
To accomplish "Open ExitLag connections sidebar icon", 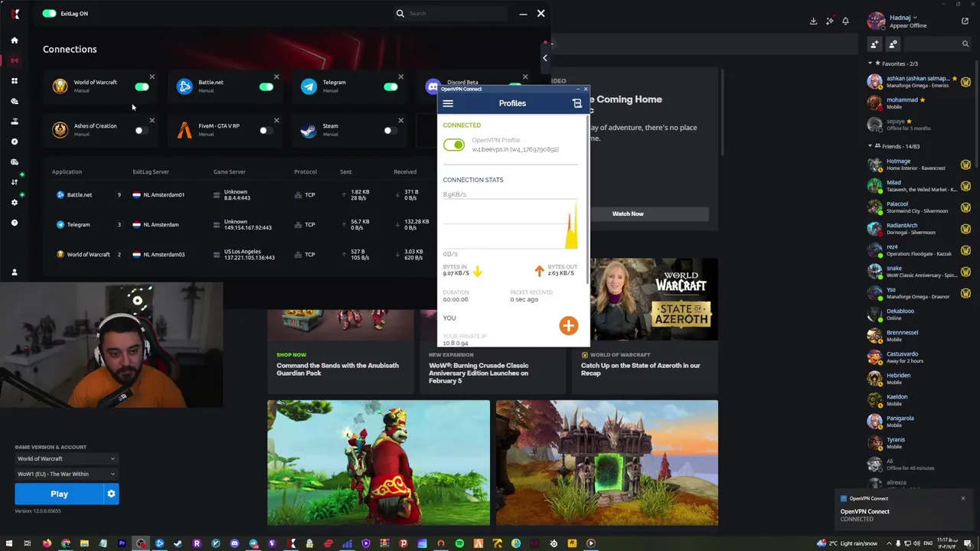I will tap(14, 60).
